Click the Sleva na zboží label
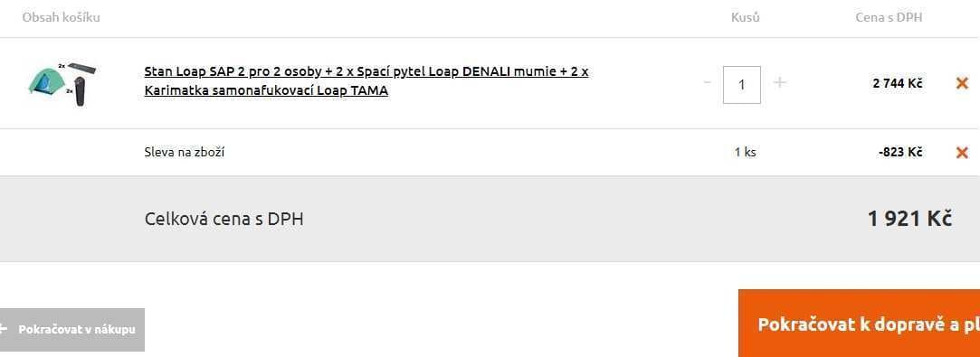Image resolution: width=980 pixels, height=357 pixels. (185, 152)
